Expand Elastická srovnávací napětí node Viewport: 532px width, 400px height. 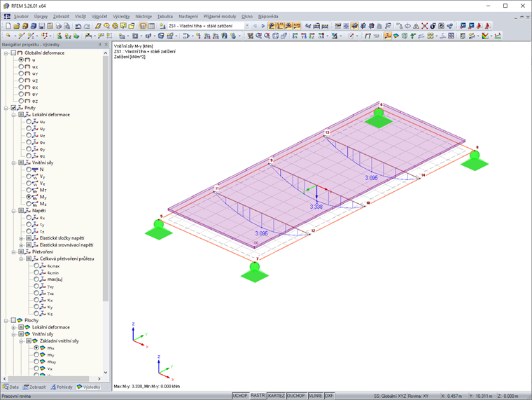(x=21, y=244)
